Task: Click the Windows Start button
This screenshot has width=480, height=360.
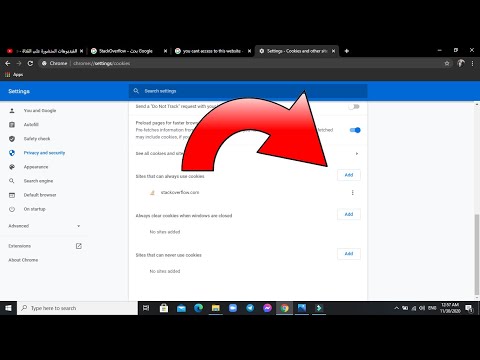Action: 8,308
